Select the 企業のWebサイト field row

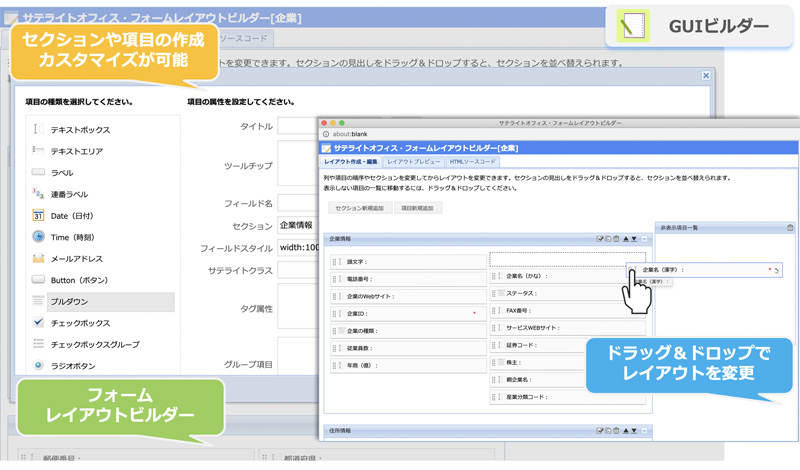click(408, 296)
